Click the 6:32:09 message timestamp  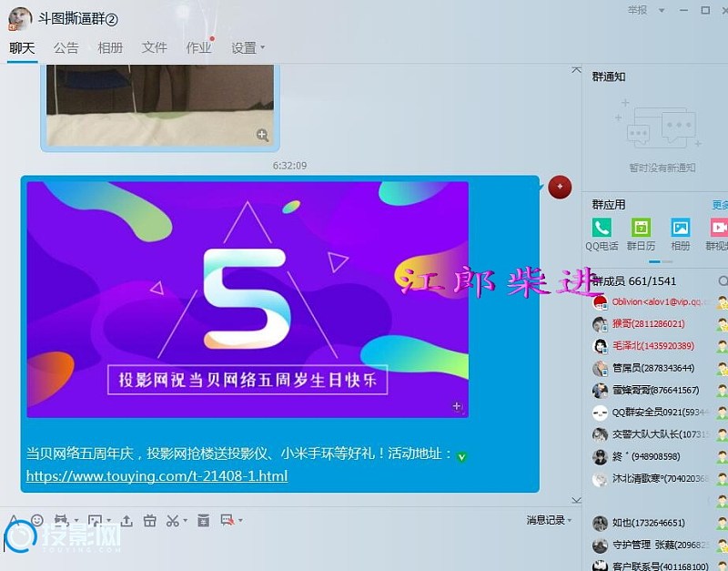point(289,166)
